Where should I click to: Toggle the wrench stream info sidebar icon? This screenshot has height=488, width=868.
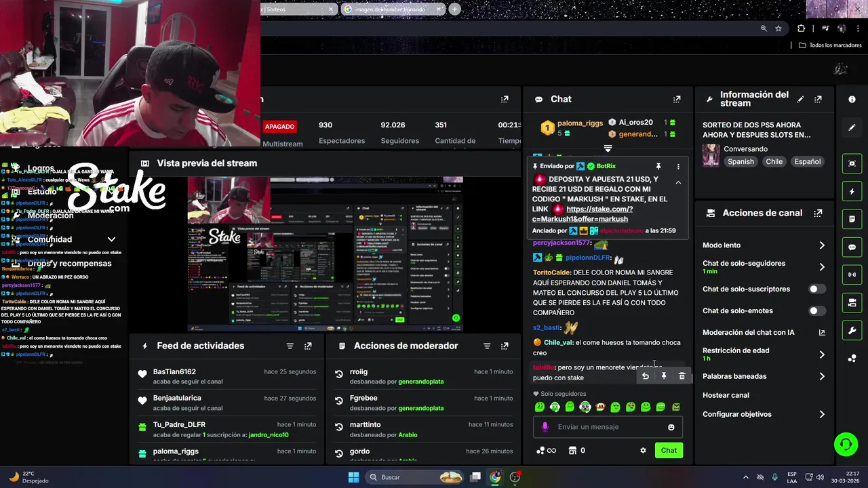[852, 331]
